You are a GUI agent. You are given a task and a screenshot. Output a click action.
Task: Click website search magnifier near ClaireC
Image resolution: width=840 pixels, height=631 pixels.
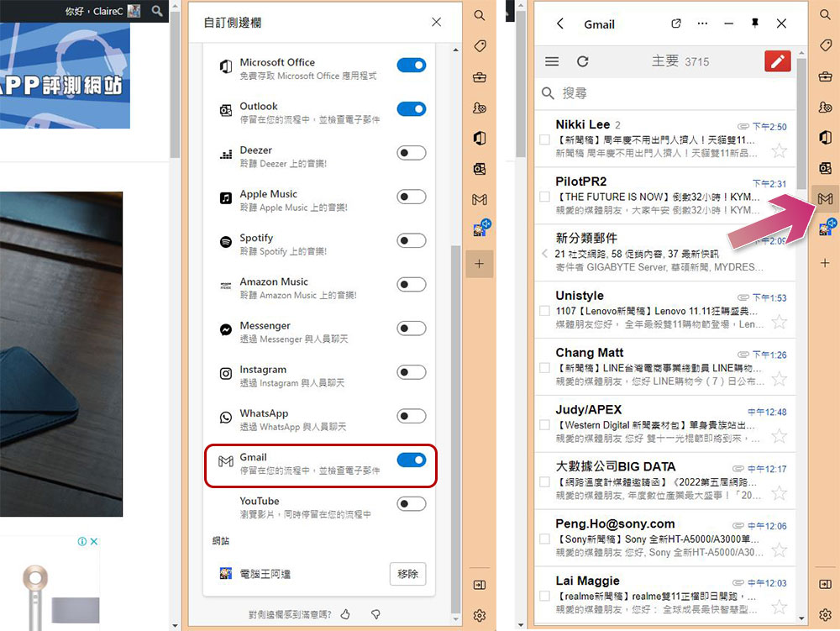point(157,11)
